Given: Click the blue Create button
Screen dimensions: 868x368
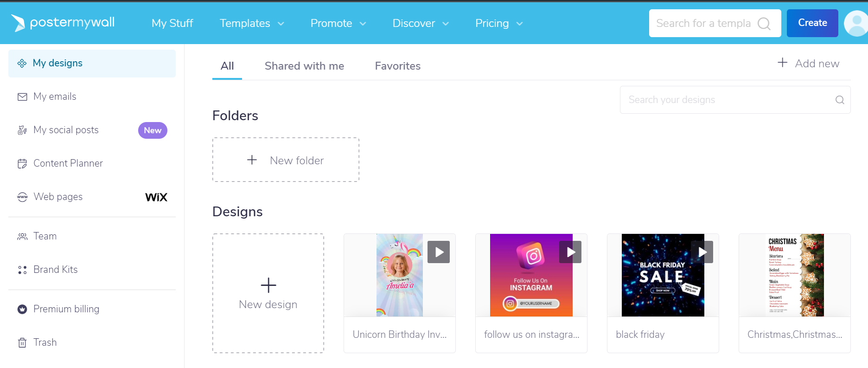Looking at the screenshot, I should pos(812,23).
